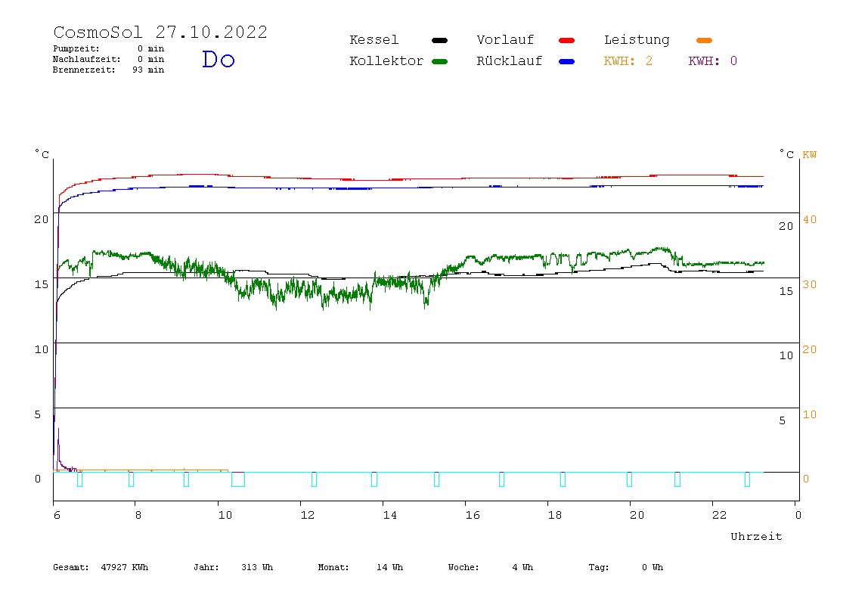868x614 pixels.
Task: Select the 'Brennerzeit:' label
Action: point(84,70)
